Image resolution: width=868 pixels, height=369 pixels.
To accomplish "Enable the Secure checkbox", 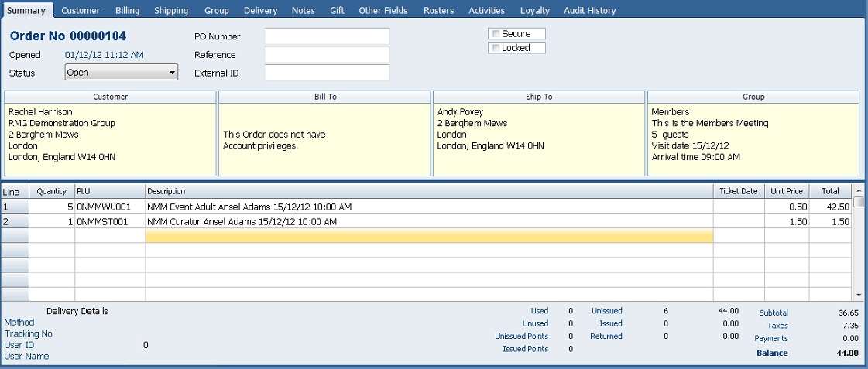I will coord(496,34).
